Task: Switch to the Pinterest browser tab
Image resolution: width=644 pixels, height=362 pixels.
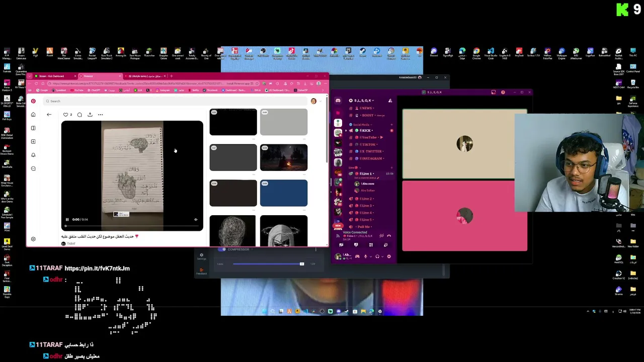Action: click(100, 76)
